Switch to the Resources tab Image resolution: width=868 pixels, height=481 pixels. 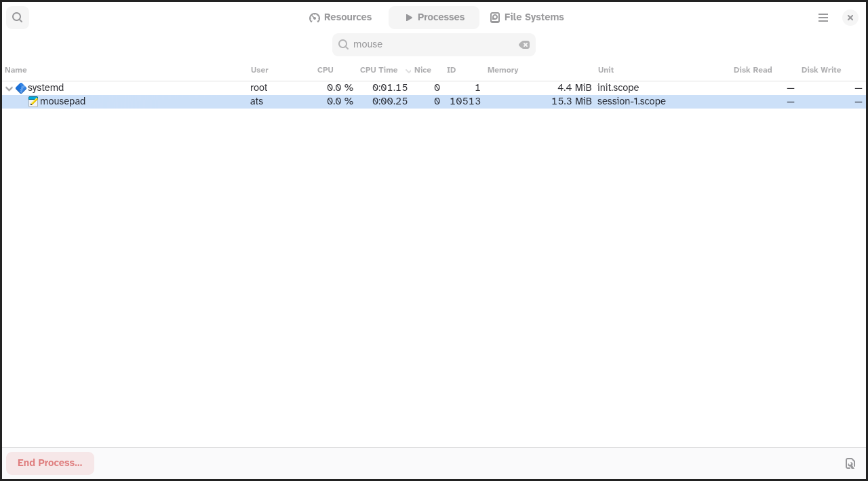(x=340, y=18)
